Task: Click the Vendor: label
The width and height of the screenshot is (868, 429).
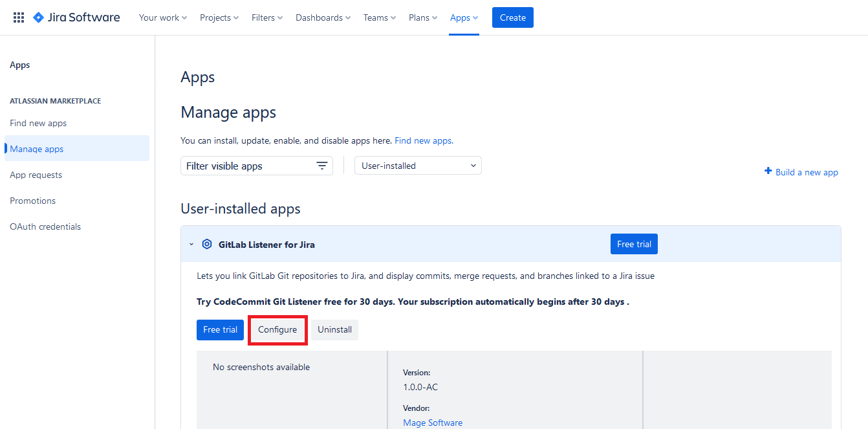Action: click(417, 408)
